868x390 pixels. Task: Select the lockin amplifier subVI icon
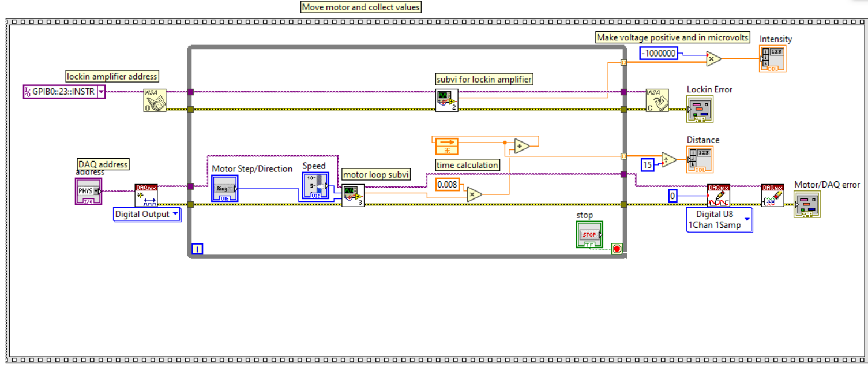tap(447, 100)
